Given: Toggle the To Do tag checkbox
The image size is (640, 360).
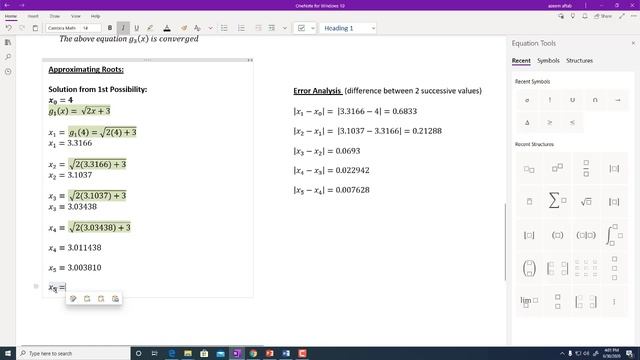Looking at the screenshot, I should point(301,28).
